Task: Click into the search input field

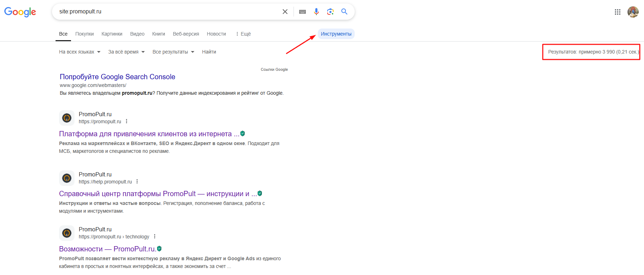Action: click(x=169, y=12)
